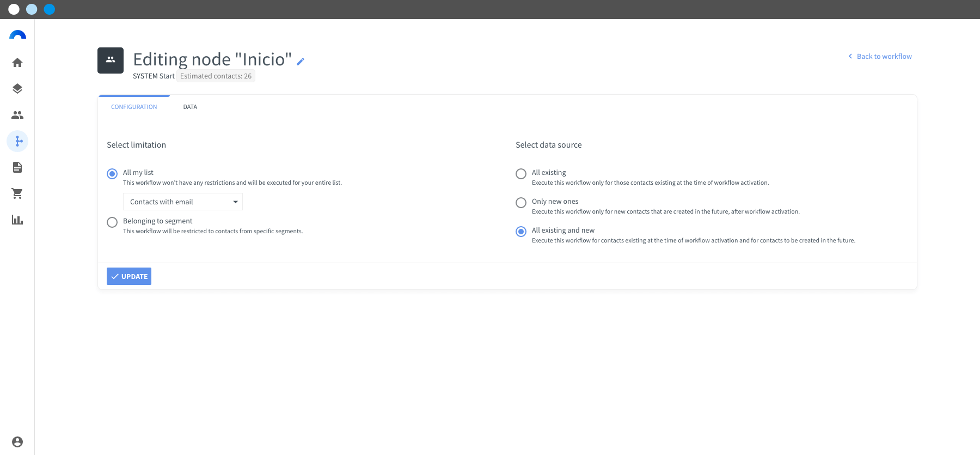
Task: Click the 'Select limitation' heading
Action: tap(136, 145)
